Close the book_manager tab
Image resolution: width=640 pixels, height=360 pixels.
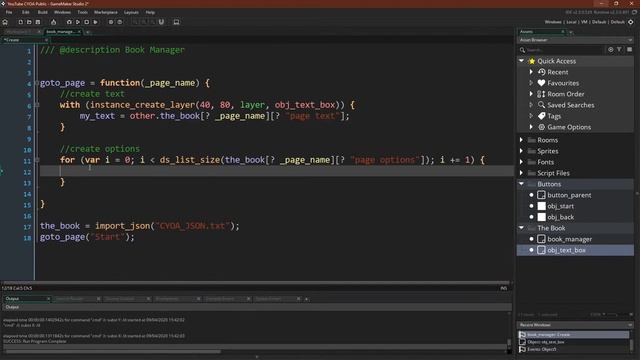(79, 31)
